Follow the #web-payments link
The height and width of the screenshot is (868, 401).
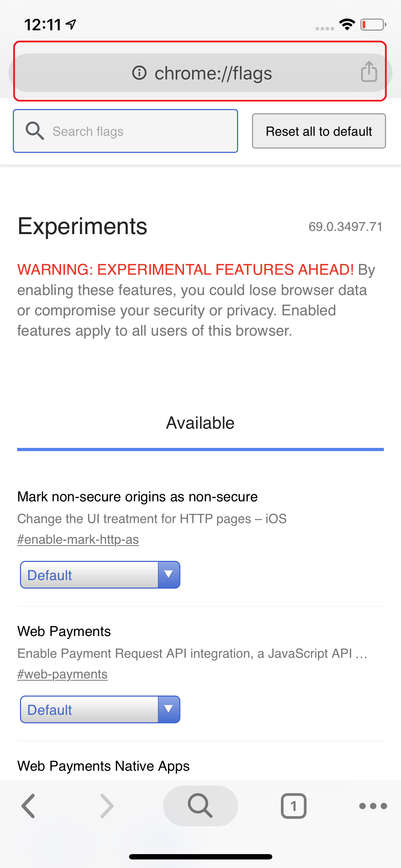click(62, 674)
